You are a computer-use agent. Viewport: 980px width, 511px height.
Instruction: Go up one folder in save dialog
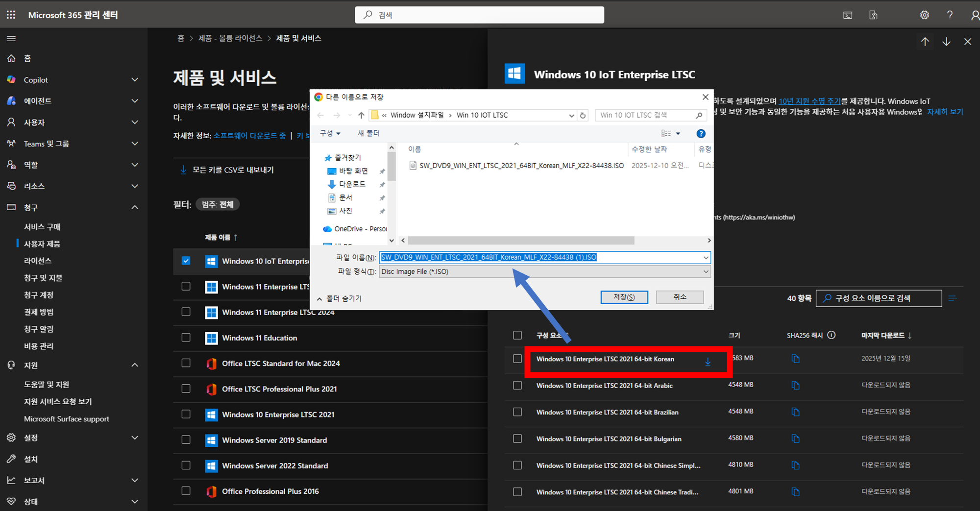pyautogui.click(x=361, y=115)
